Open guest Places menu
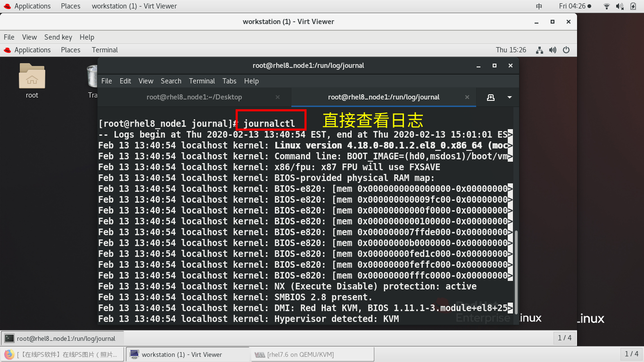 pyautogui.click(x=71, y=50)
